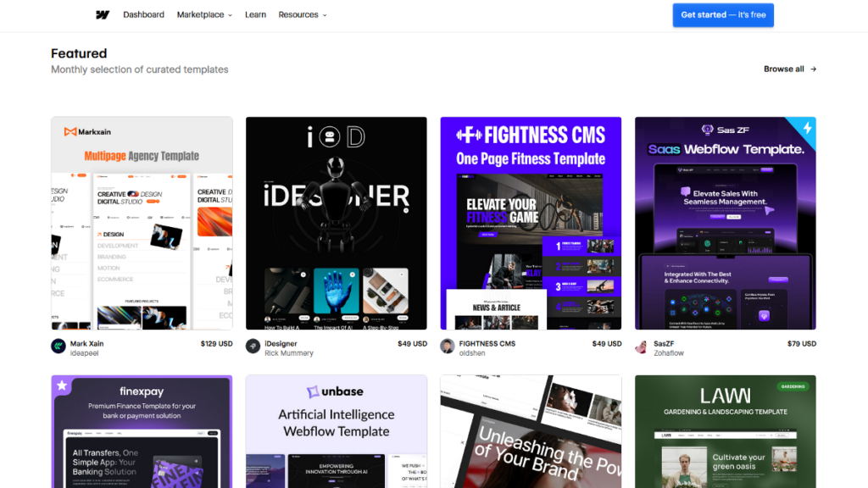Expand the Marketplace dropdown menu
Viewport: 868px width, 488px height.
[204, 15]
